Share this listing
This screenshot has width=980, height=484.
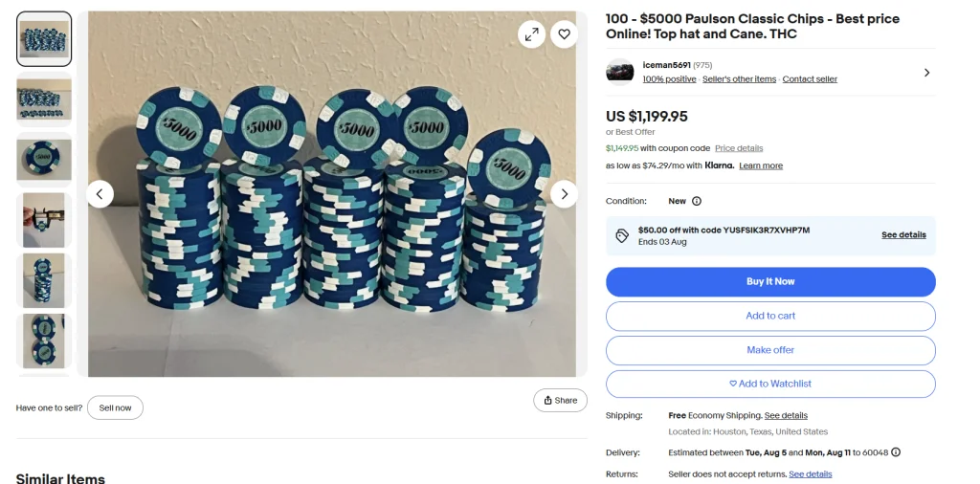pyautogui.click(x=560, y=401)
